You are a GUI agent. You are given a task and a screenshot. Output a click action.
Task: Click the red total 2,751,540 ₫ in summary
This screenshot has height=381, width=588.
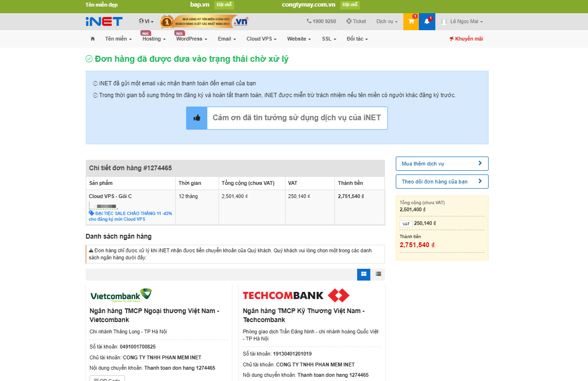click(417, 245)
